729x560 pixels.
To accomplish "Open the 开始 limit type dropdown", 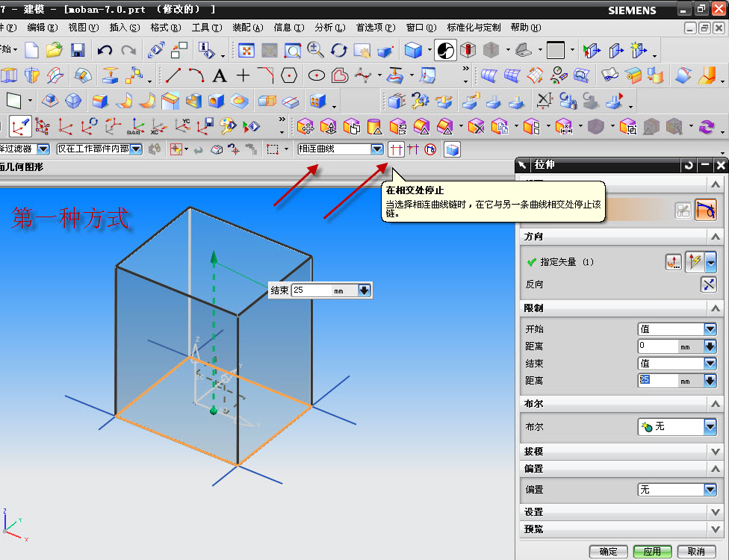I will pyautogui.click(x=710, y=329).
